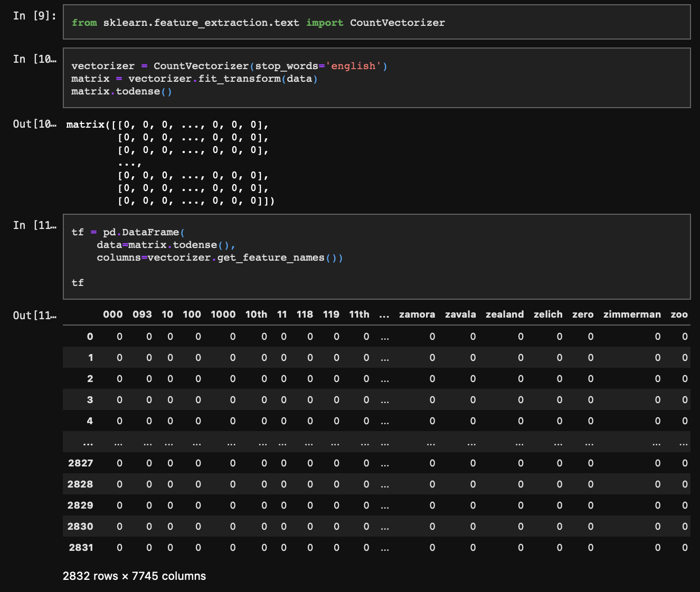The height and width of the screenshot is (592, 700).
Task: Select the In [10 input prompt label
Action: coord(35,59)
